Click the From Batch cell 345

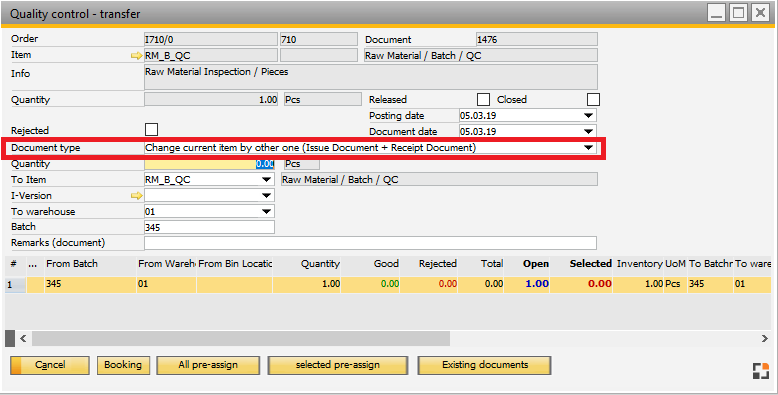[90, 284]
